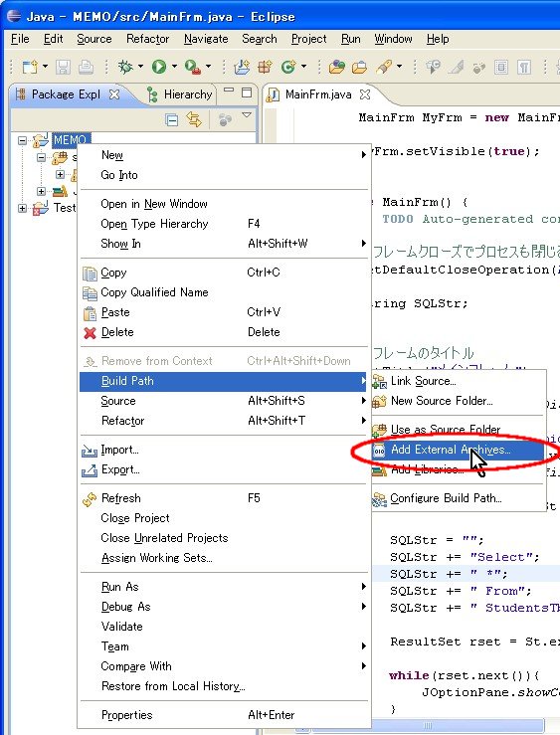Click the External Tools run icon
This screenshot has width=560, height=735.
point(193,67)
